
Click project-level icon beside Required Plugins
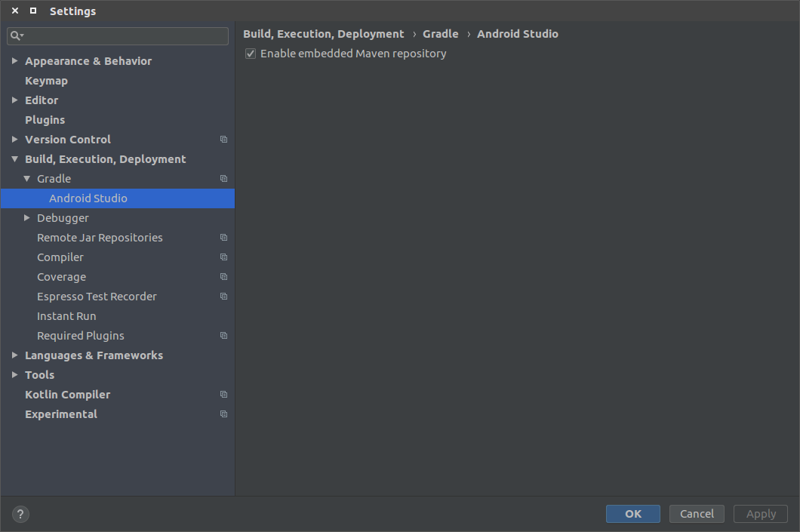[x=223, y=336]
